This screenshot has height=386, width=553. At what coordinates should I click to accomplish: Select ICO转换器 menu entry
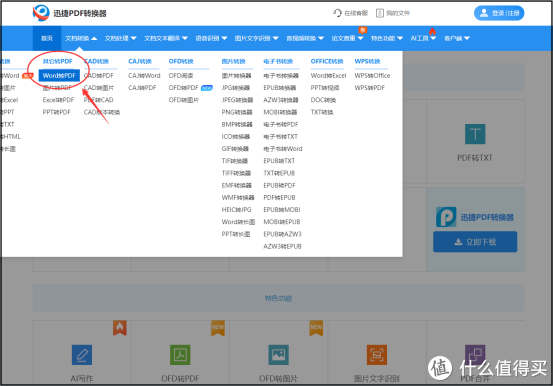pos(236,137)
